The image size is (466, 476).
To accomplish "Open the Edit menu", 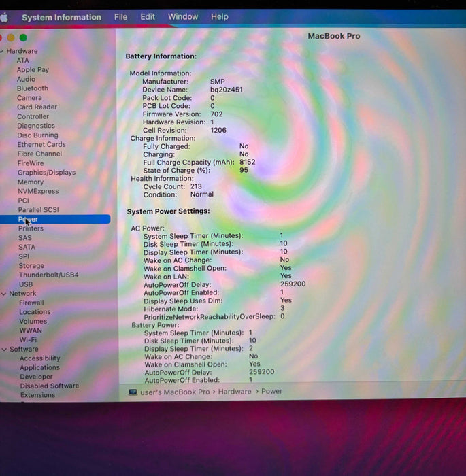I will [148, 17].
